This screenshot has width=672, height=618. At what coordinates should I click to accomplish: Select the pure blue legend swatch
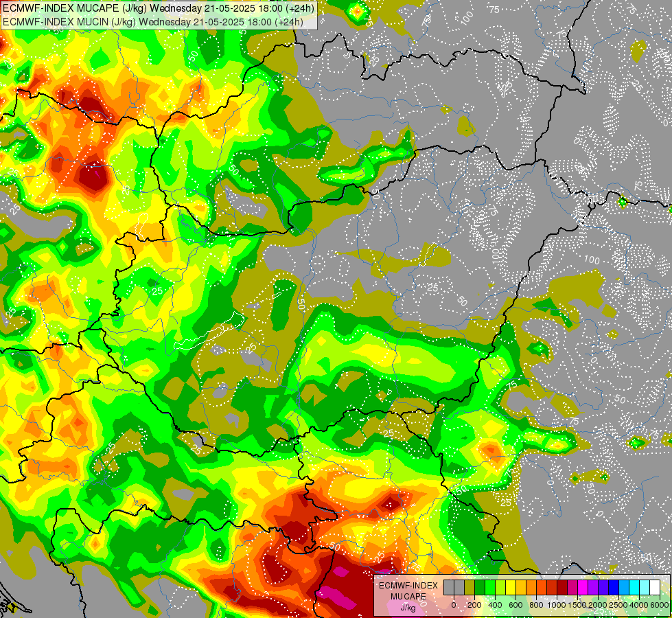click(613, 587)
